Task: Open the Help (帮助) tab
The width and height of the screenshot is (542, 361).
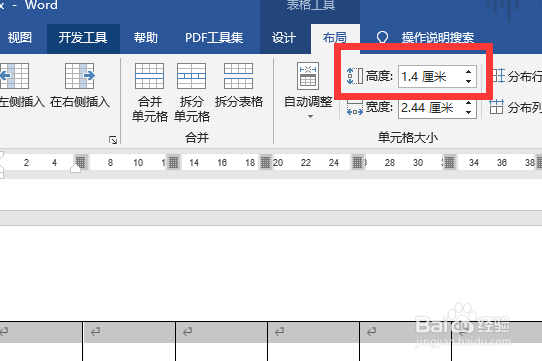Action: coord(146,38)
